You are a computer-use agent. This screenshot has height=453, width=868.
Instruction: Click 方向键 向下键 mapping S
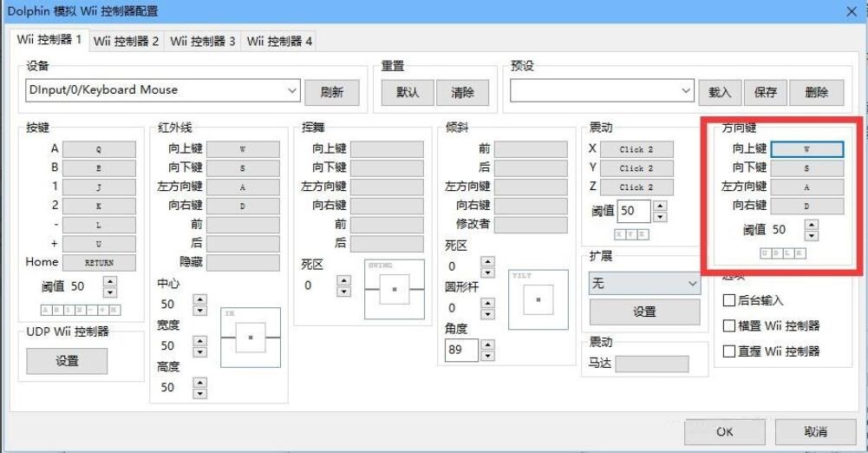pos(807,167)
